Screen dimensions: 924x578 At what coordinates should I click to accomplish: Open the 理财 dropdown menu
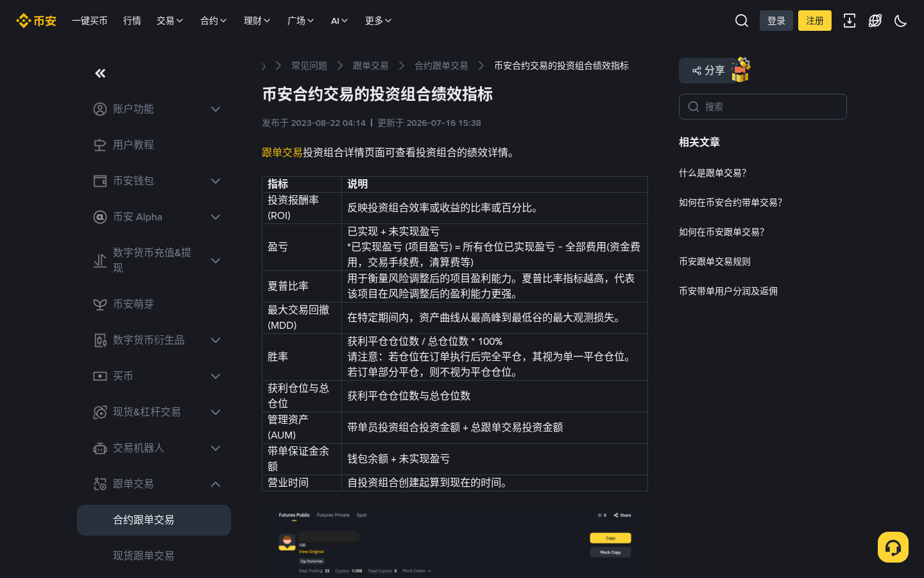[x=257, y=21]
